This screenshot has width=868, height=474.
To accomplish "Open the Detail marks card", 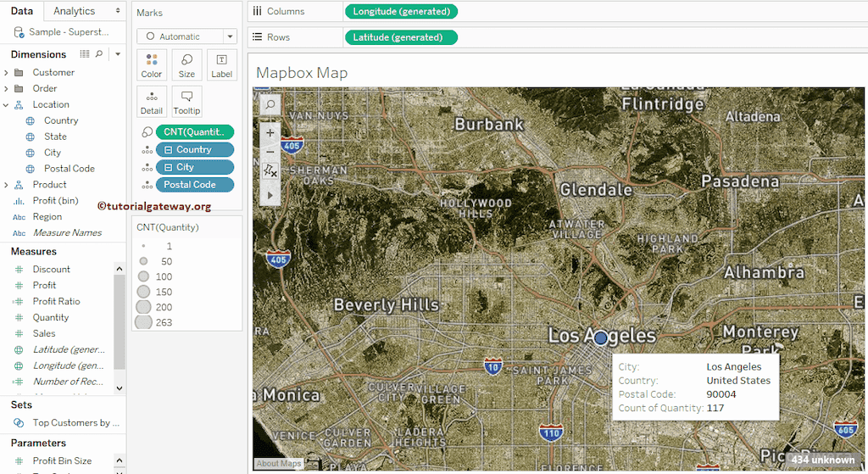I will 152,101.
